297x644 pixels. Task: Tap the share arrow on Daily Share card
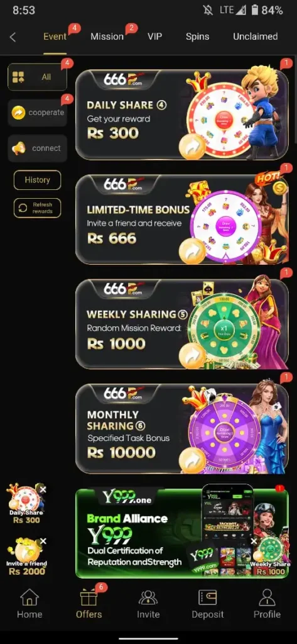(x=192, y=147)
